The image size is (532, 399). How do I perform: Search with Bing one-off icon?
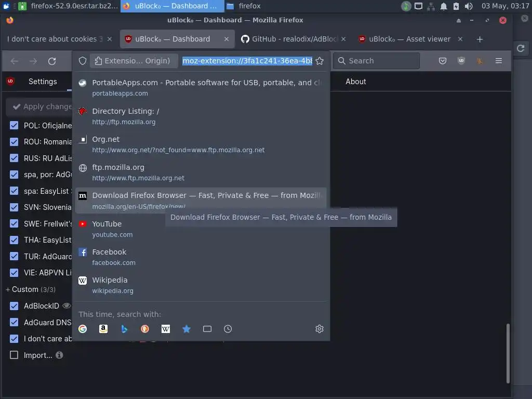(124, 329)
